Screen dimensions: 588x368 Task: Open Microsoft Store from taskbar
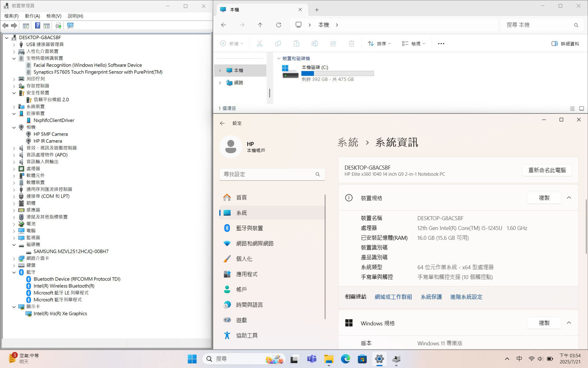(362, 359)
